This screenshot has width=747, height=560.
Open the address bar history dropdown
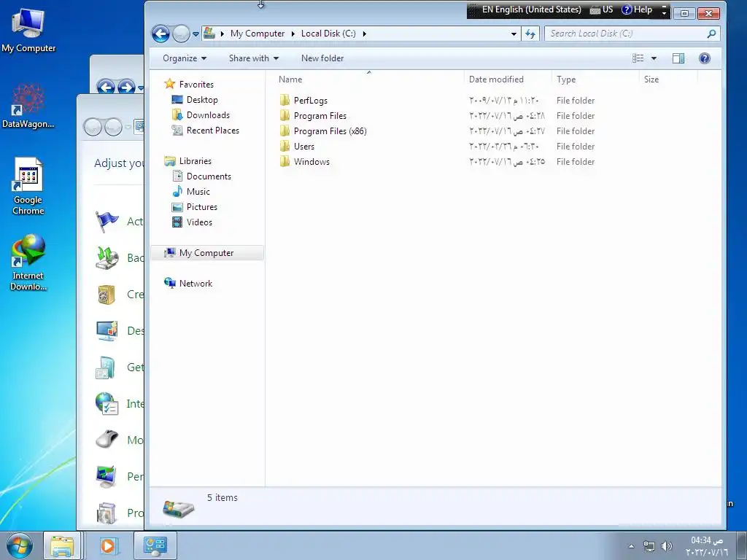[x=514, y=34]
